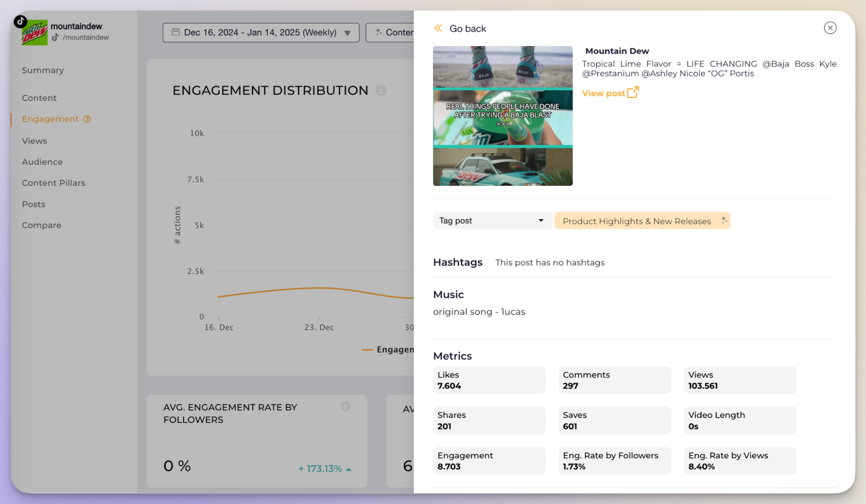The width and height of the screenshot is (866, 504).
Task: Click the Engagement 8.703 metric card
Action: click(x=489, y=461)
